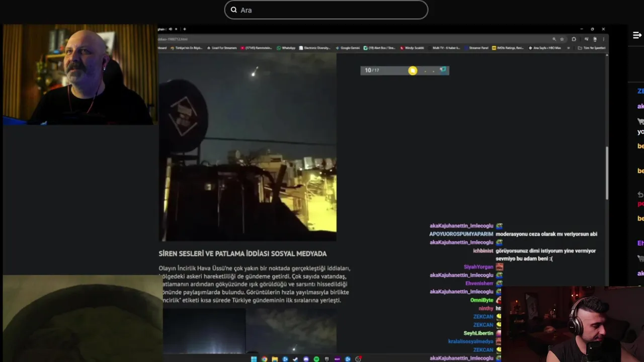Open the Rammstein bookmark
Image resolution: width=644 pixels, height=362 pixels.
257,48
